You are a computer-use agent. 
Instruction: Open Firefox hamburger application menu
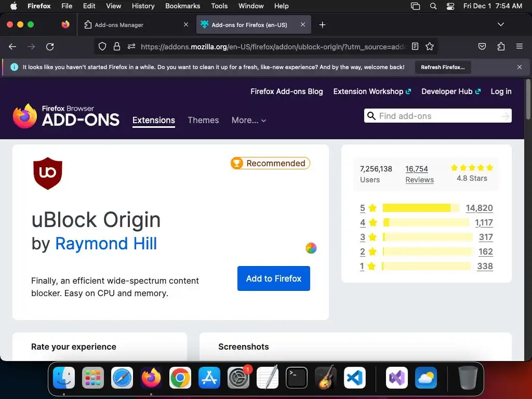point(519,46)
